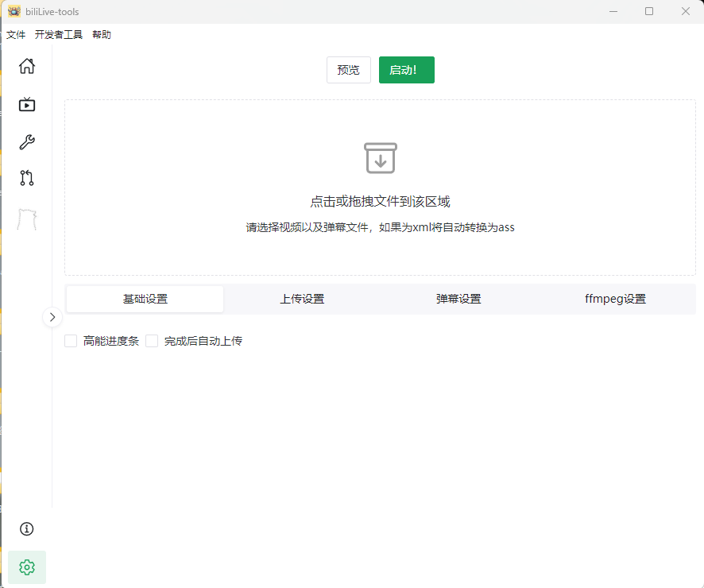This screenshot has height=588, width=704.
Task: Click the faded cat ears icon in the sidebar
Action: (27, 219)
